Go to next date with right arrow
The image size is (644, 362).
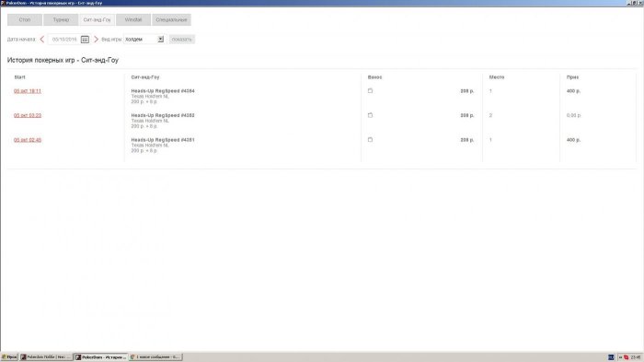pyautogui.click(x=96, y=39)
